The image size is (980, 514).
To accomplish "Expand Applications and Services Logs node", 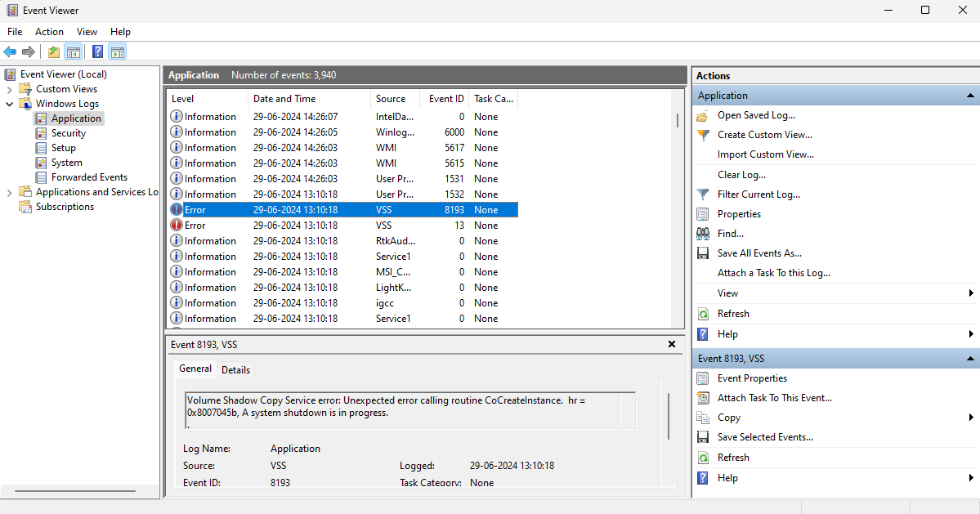I will point(9,192).
